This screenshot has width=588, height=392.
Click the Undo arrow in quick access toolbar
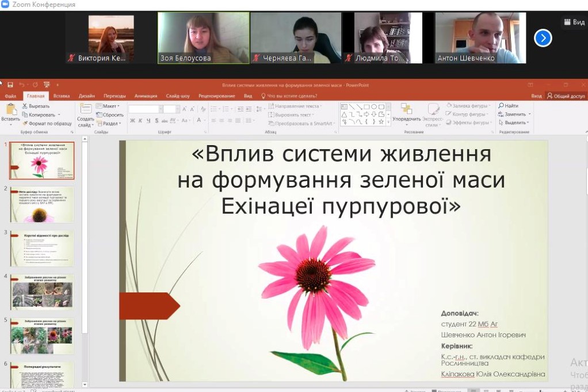[22, 85]
